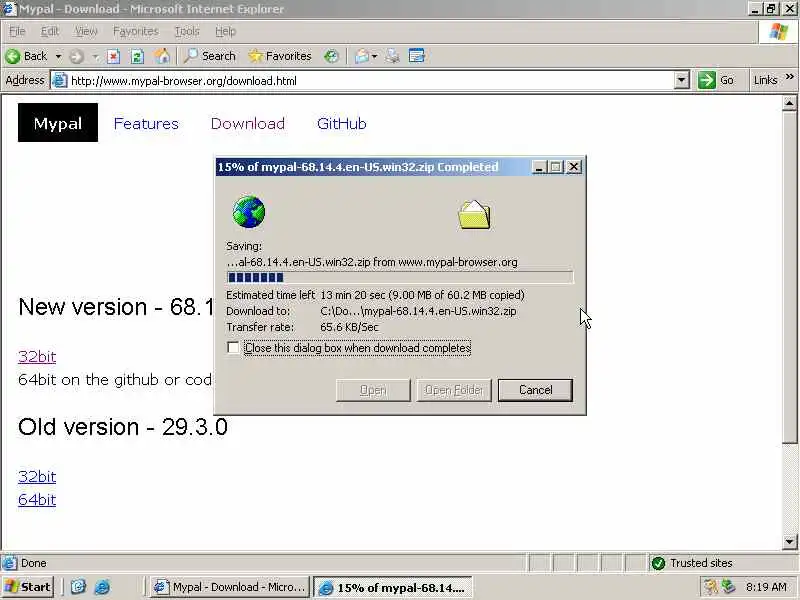Open the Download page link
This screenshot has width=800, height=600.
click(247, 123)
